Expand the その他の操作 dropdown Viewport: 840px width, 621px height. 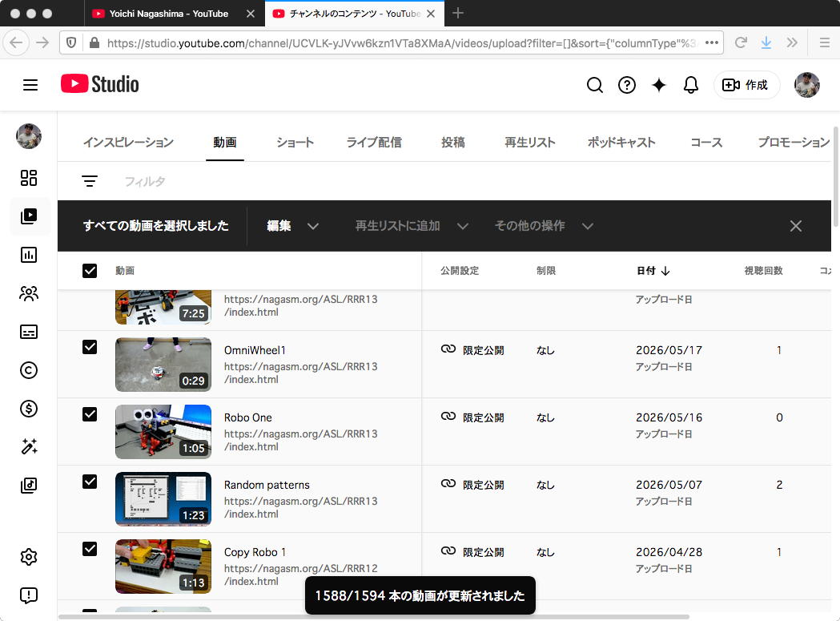click(x=543, y=226)
